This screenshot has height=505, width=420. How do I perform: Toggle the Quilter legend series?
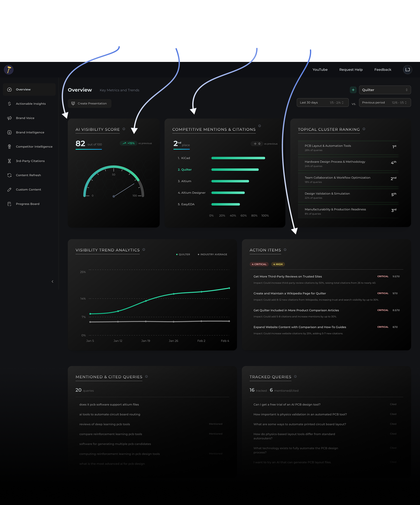(x=183, y=254)
